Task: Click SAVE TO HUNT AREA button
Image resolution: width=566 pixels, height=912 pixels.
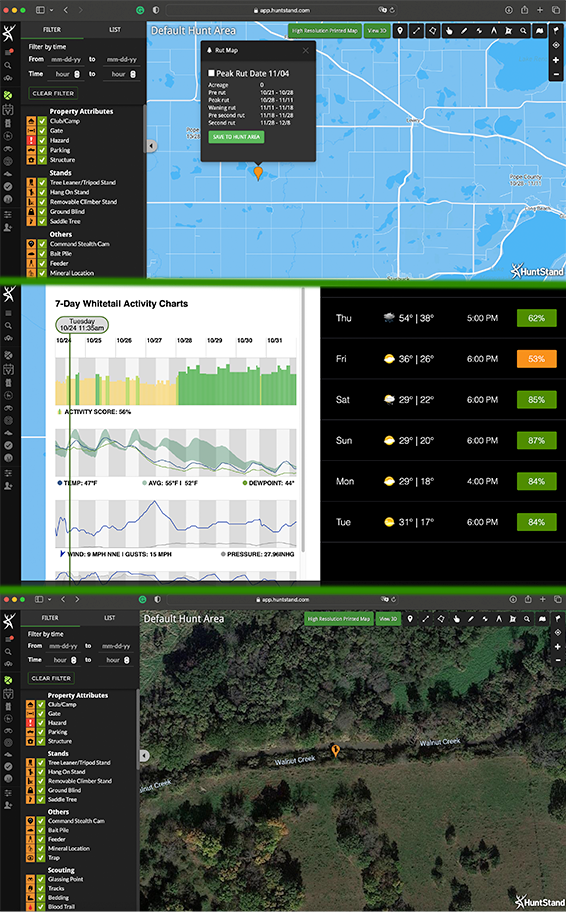Action: pos(236,137)
